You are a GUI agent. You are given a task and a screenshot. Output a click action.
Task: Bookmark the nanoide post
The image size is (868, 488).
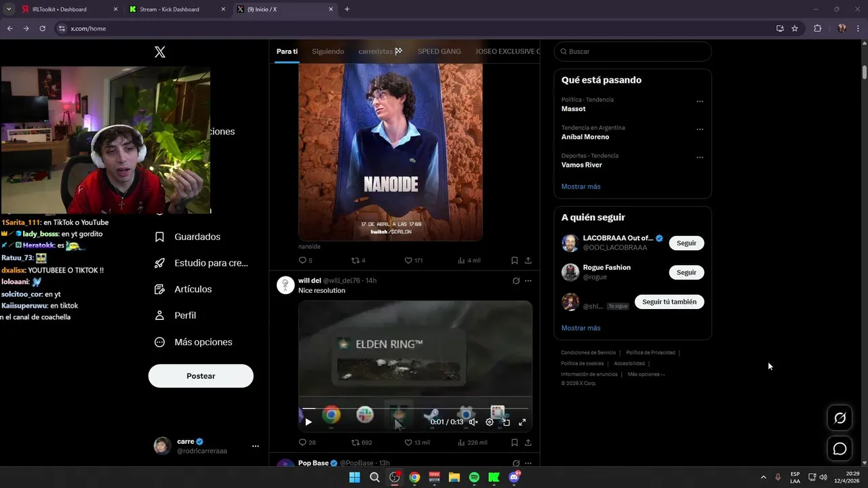[515, 260]
